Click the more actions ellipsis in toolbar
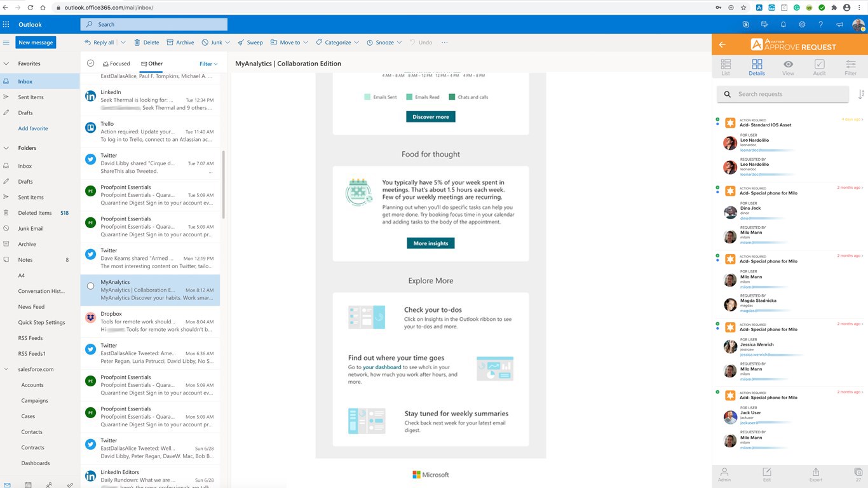 click(x=444, y=43)
